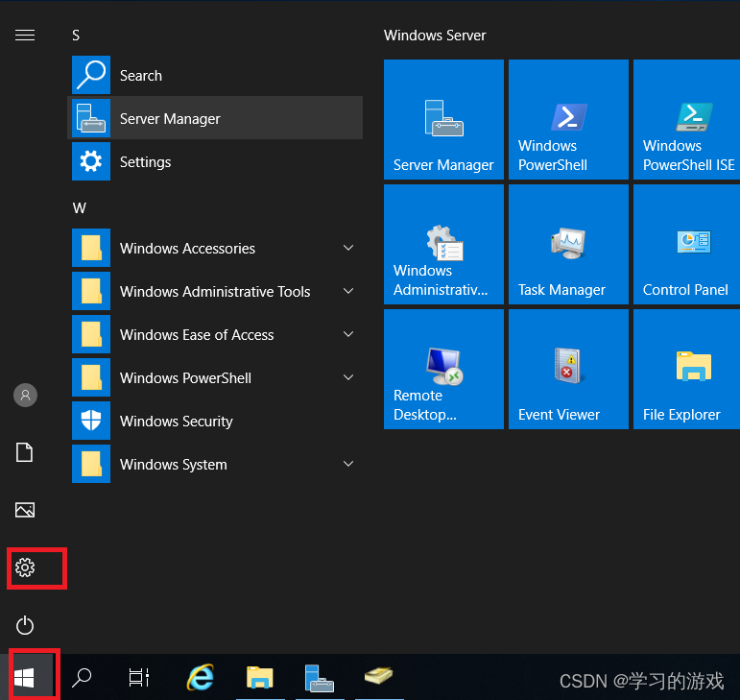Open the Event Viewer tile
The image size is (740, 700).
(x=568, y=369)
